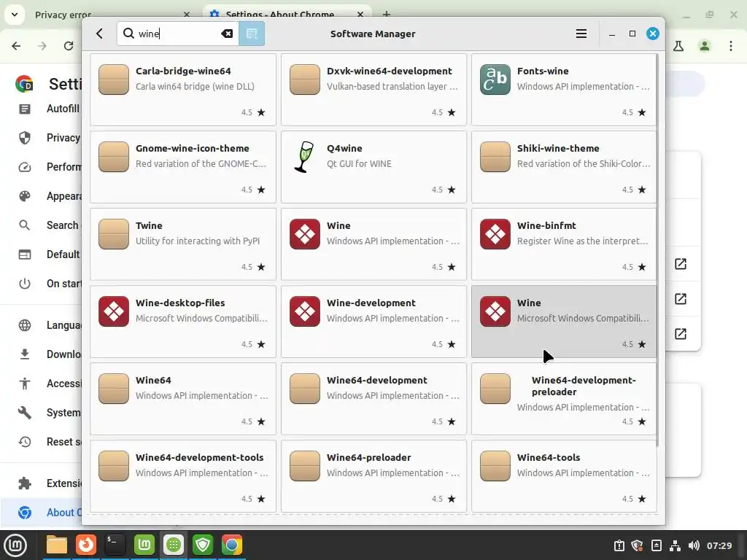
Task: Open Wine-desktop-files package icon
Action: (114, 311)
